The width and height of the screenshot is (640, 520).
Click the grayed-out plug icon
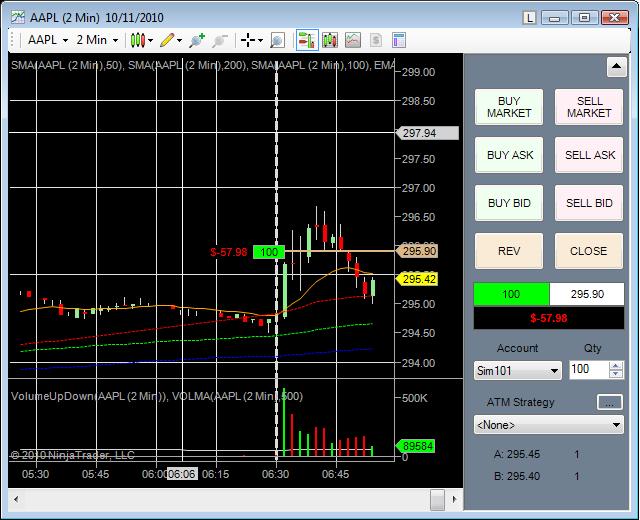[x=220, y=40]
